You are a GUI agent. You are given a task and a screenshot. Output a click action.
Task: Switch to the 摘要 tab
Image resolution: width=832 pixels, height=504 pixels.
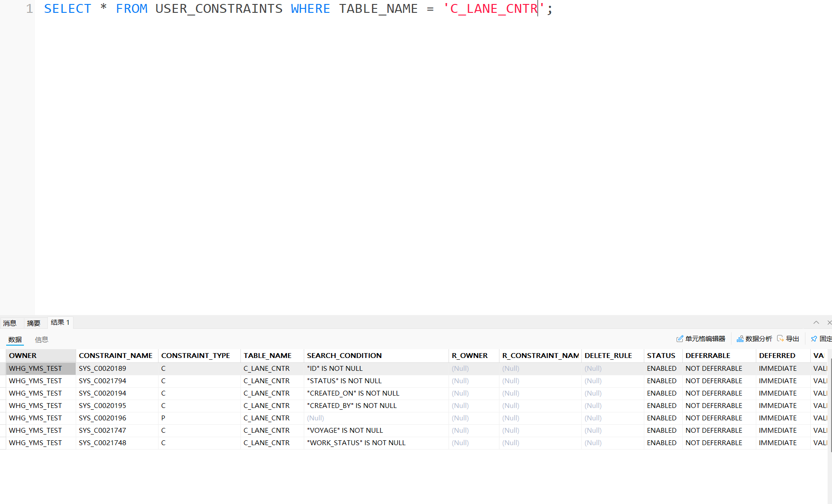[x=34, y=323]
